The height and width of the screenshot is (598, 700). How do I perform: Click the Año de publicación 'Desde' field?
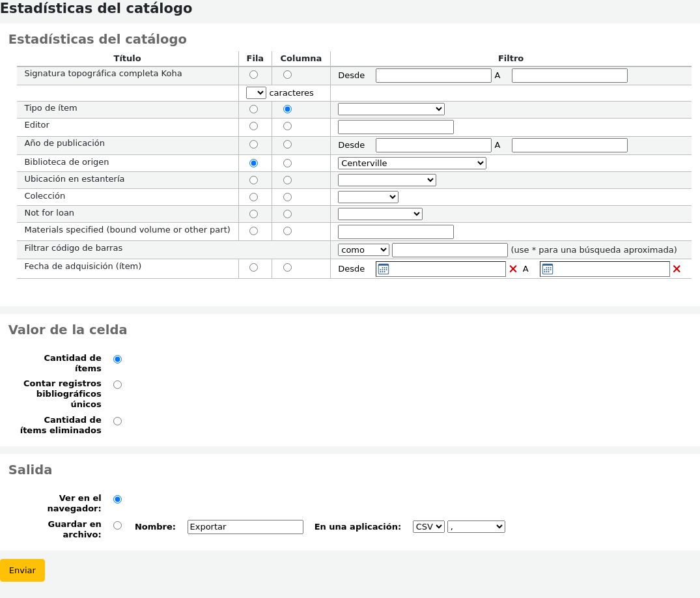click(x=433, y=145)
